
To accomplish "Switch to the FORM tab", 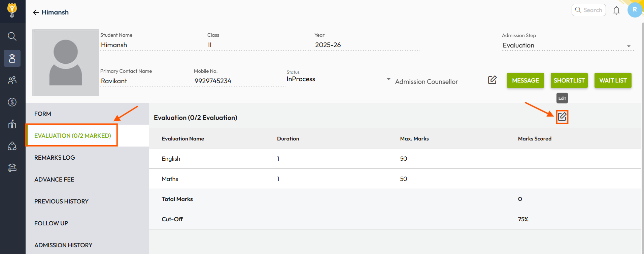I will tap(43, 114).
